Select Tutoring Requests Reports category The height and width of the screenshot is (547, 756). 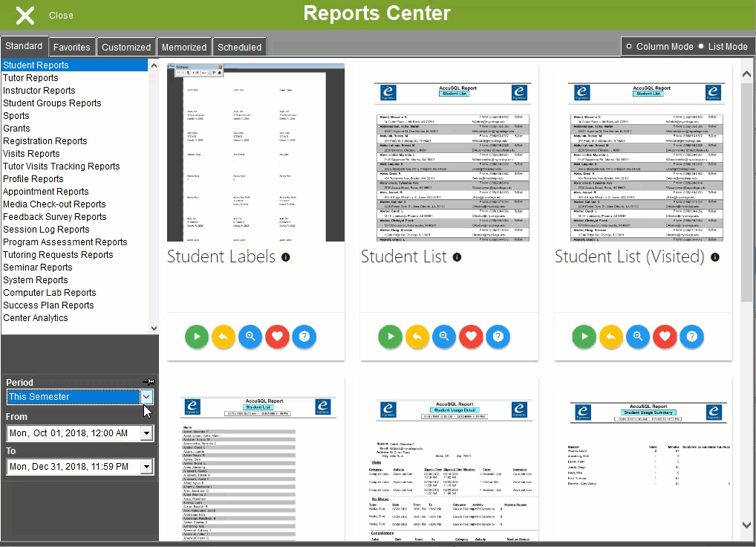(x=75, y=255)
